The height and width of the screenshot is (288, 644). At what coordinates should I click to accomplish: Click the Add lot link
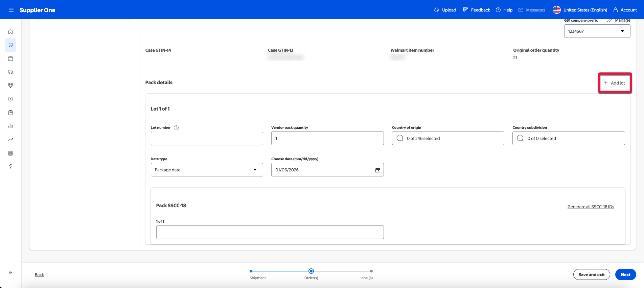617,83
